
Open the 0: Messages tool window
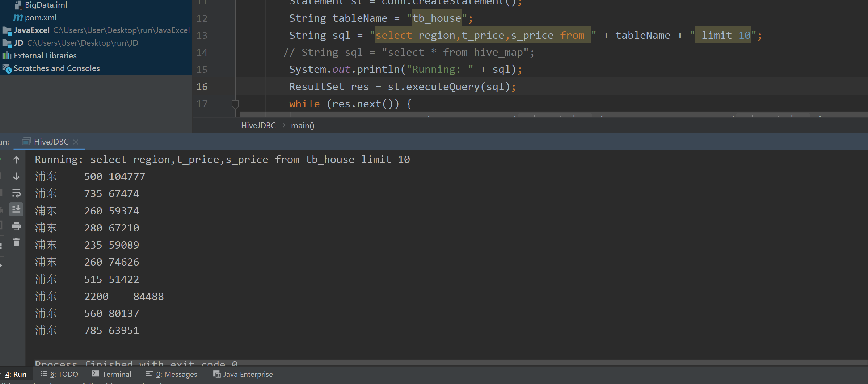coord(172,374)
